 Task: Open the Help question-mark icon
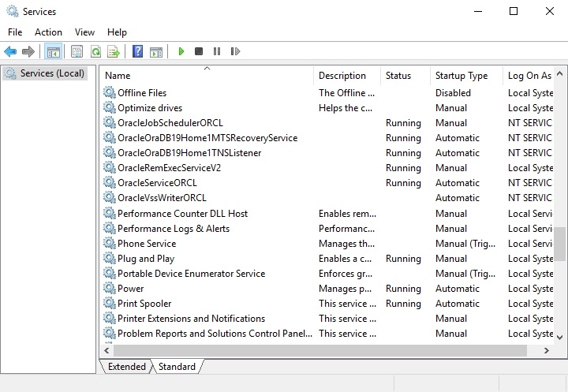click(137, 51)
